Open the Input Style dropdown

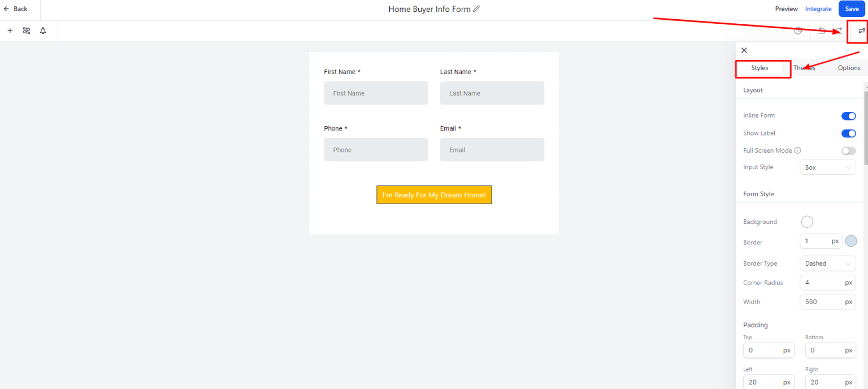tap(827, 167)
